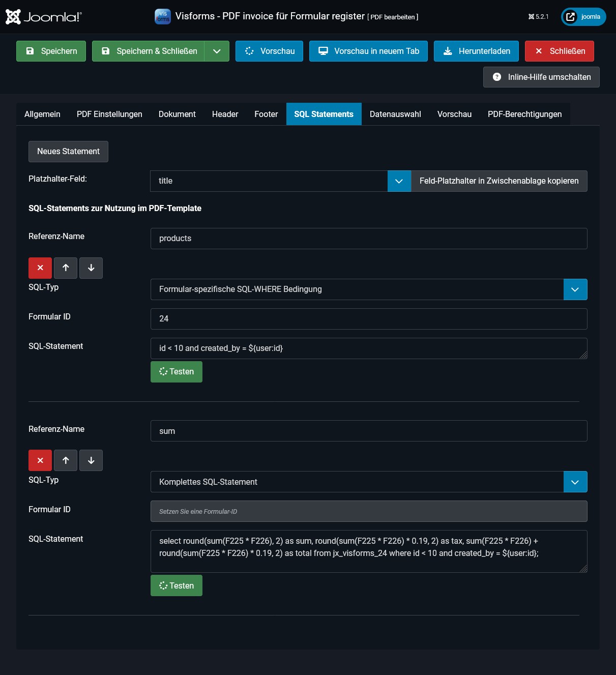Viewport: 616px width, 675px height.
Task: Switch to the PDF Einstellungen tab
Action: (x=109, y=114)
